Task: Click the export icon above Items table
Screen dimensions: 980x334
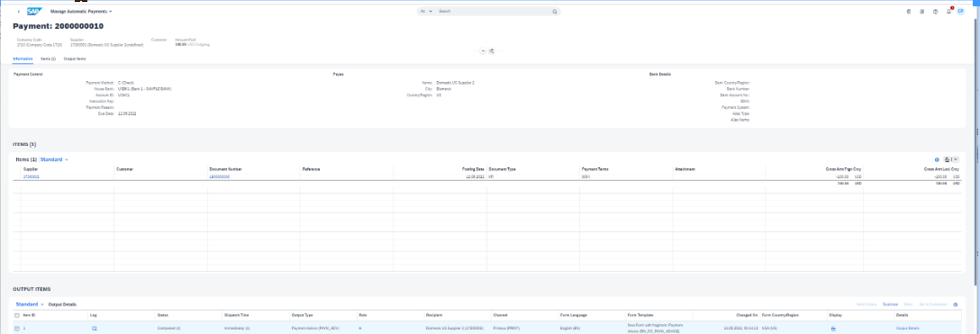Action: click(x=948, y=160)
